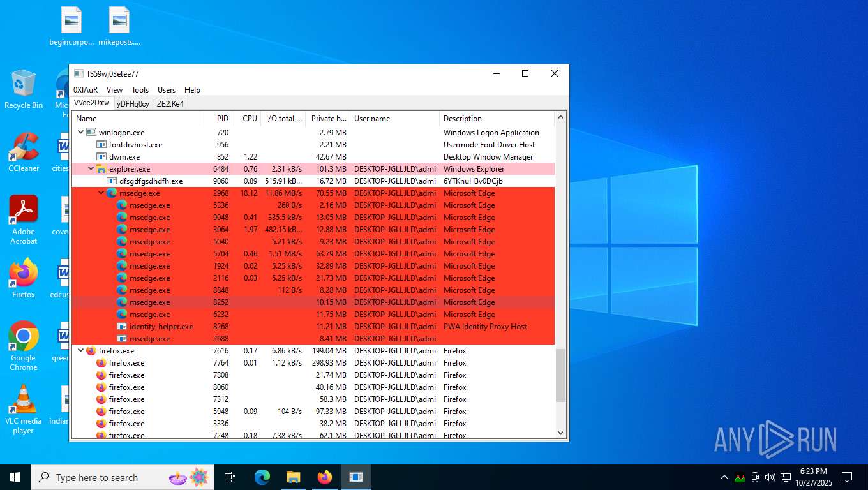Switch to the ZE2tKe4 tab
Viewport: 868px width, 490px height.
[170, 104]
